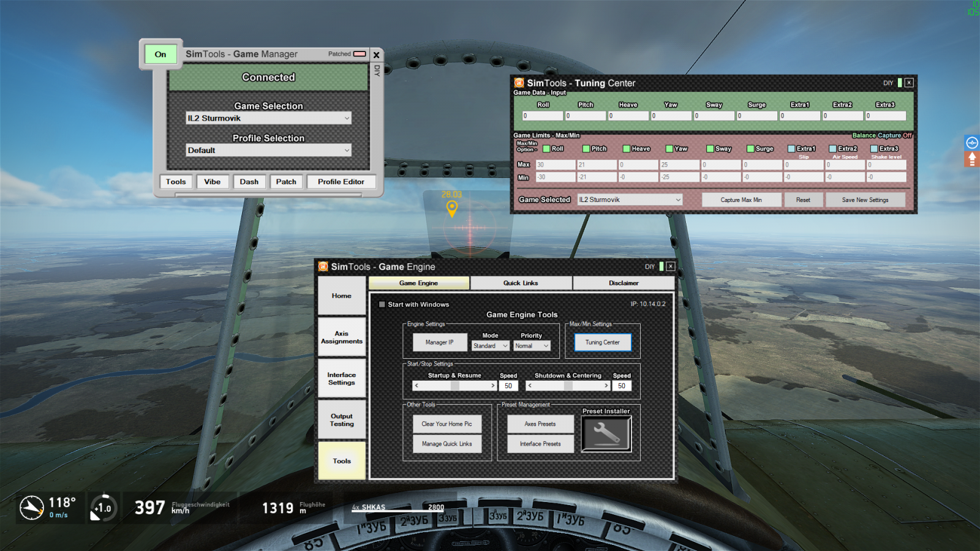Open Profile Editor from Game Manager

pos(341,182)
